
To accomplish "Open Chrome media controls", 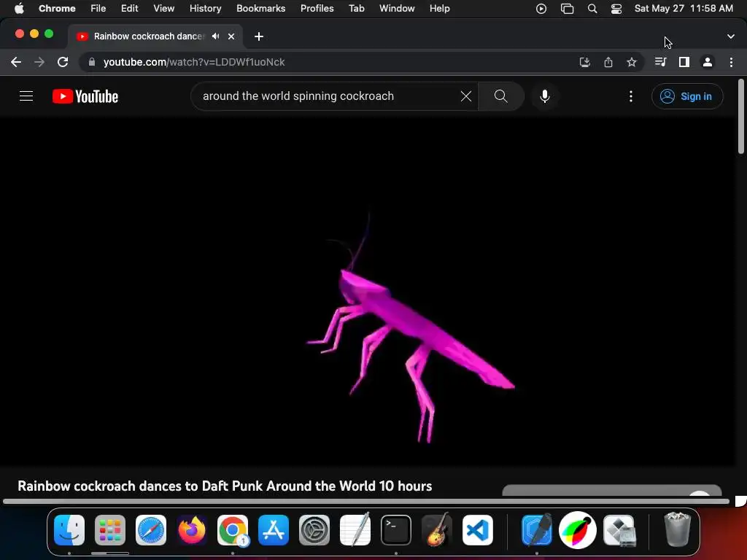I will 660,62.
